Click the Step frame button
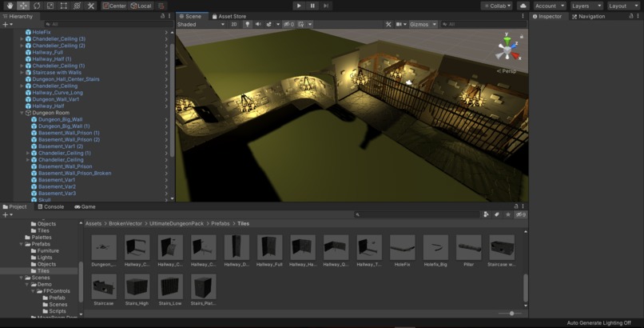This screenshot has width=644, height=328. (326, 6)
